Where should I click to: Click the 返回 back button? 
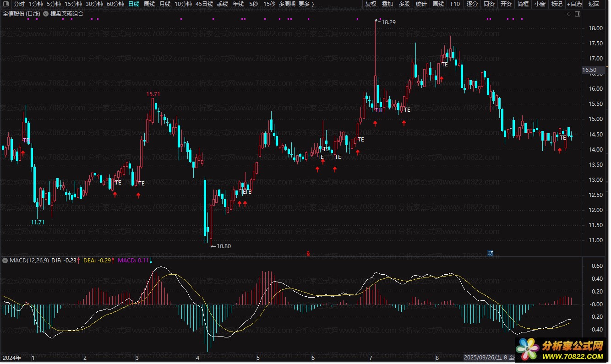click(x=594, y=4)
